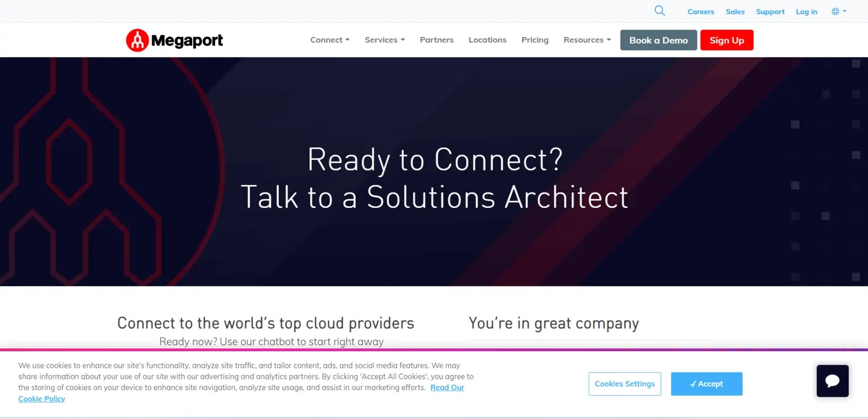Click 'Talk to a Solutions Architect' heading
The width and height of the screenshot is (868, 419).
click(x=435, y=197)
